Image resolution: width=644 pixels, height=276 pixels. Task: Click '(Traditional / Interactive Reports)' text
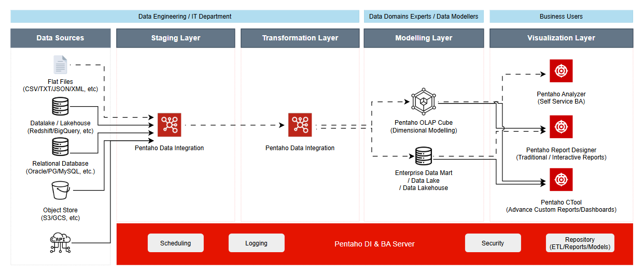[561, 157]
